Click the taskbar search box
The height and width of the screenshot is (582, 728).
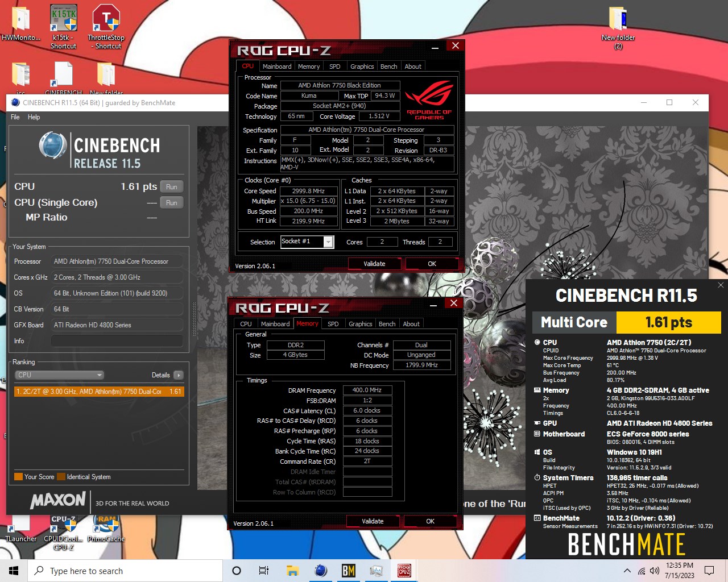coord(125,571)
